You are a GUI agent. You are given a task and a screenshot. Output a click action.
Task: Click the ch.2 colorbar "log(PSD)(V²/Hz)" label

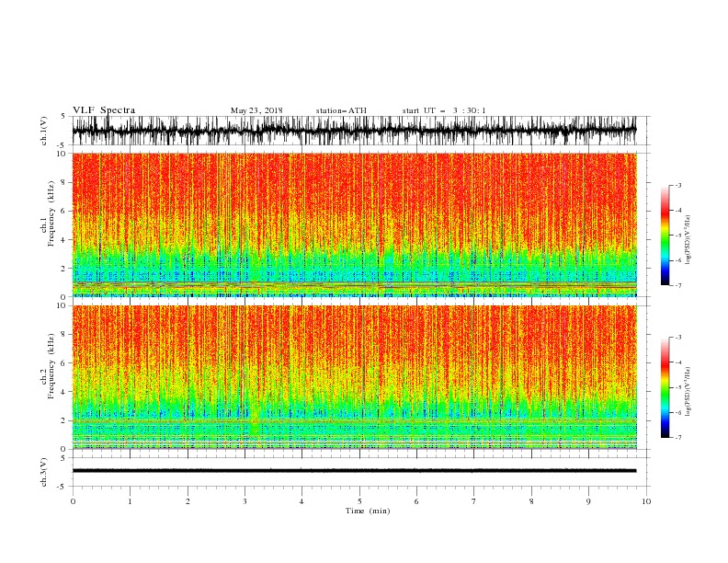point(688,392)
